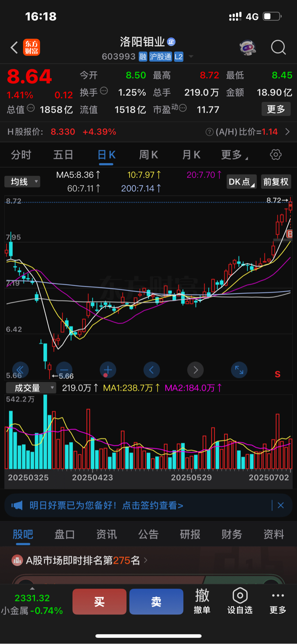The width and height of the screenshot is (297, 644).
Task: Tap the L2 level badge
Action: click(x=178, y=57)
